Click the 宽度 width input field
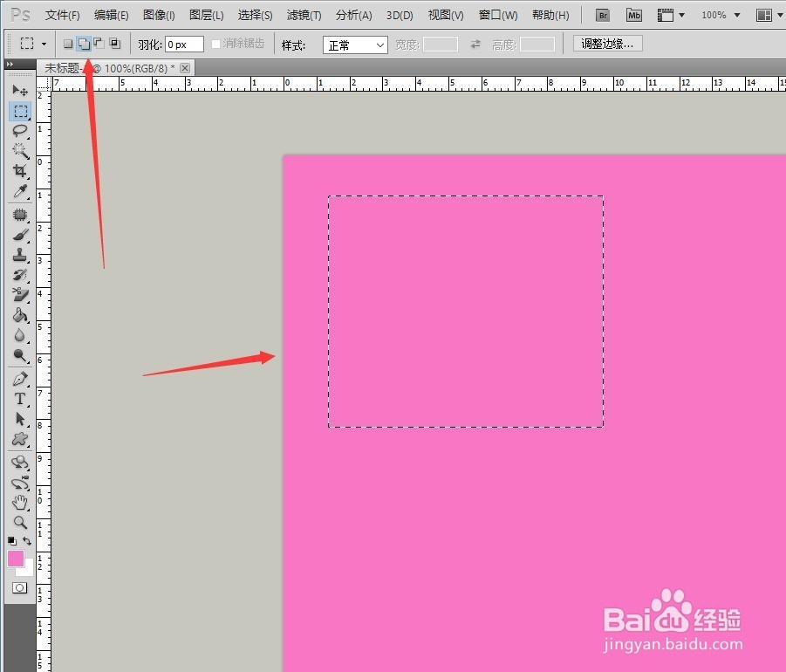 pos(441,45)
